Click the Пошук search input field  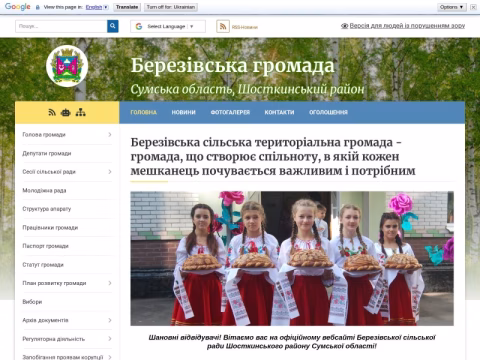coord(61,26)
